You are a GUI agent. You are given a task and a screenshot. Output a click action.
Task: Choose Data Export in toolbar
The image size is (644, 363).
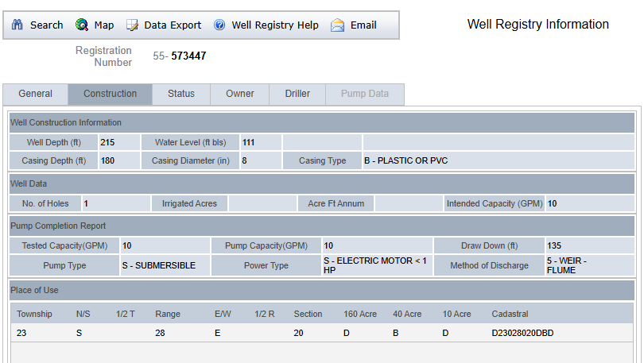click(x=173, y=25)
